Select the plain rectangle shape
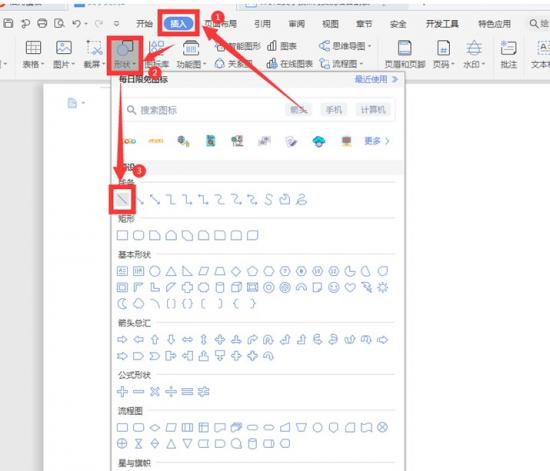This screenshot has width=550, height=471. coord(122,235)
